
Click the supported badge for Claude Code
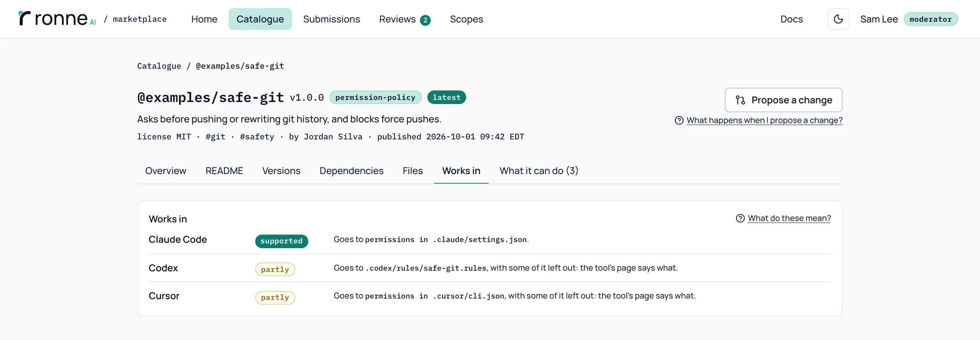click(x=281, y=241)
